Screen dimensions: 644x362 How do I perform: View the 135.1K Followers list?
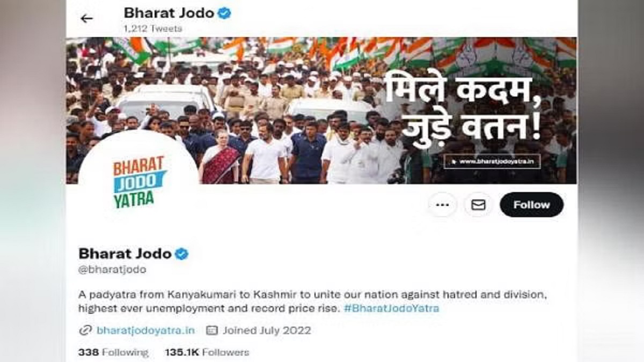[x=207, y=352]
